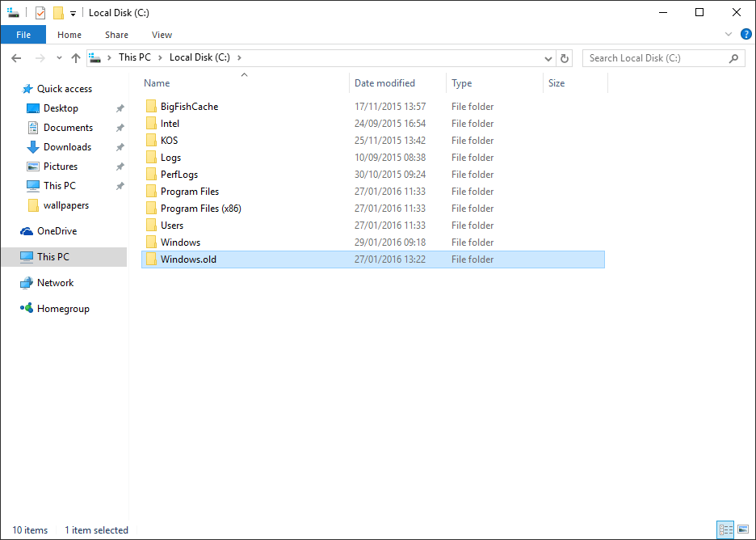Open the address bar history dropdown

coord(548,58)
